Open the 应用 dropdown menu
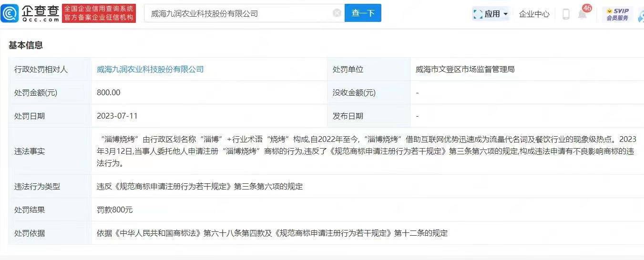This screenshot has width=644, height=260. point(491,14)
